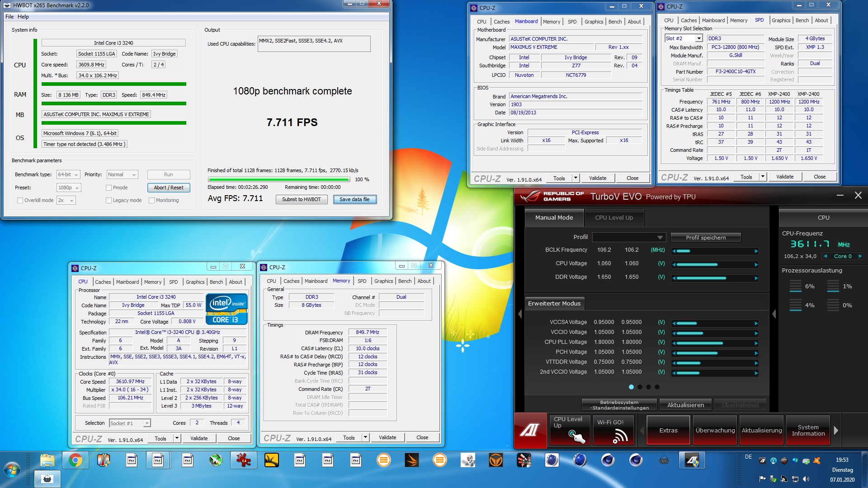Open Priority Normal dropdown

[122, 174]
